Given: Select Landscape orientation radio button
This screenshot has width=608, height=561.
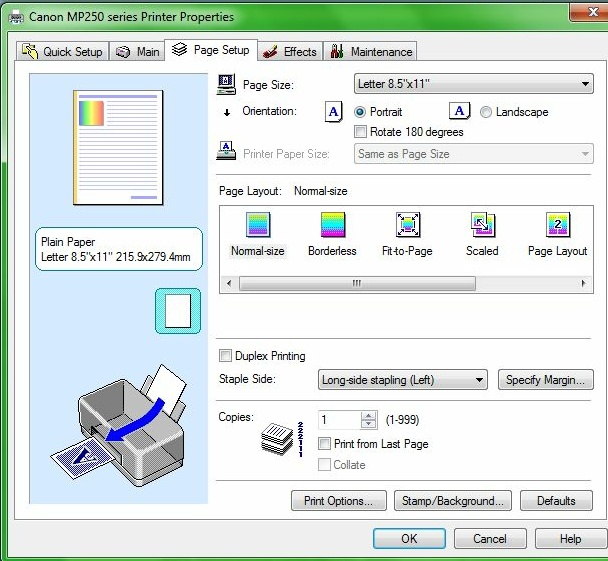Looking at the screenshot, I should point(485,112).
